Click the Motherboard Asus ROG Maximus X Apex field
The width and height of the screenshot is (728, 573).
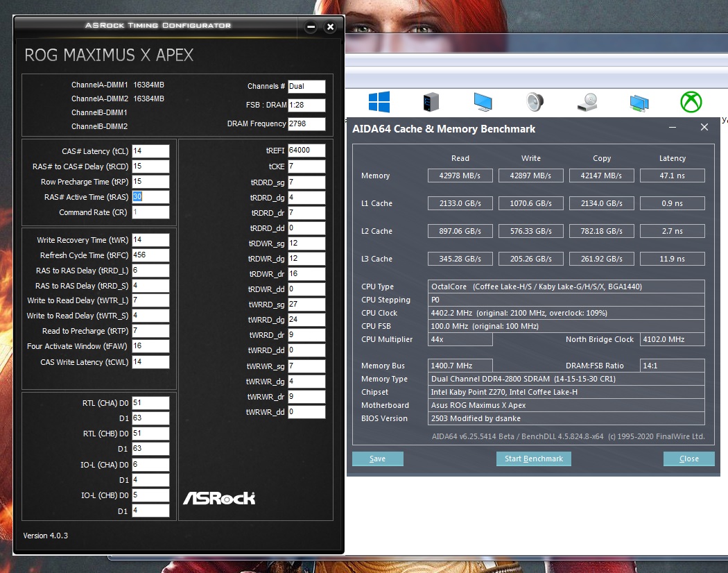[566, 405]
